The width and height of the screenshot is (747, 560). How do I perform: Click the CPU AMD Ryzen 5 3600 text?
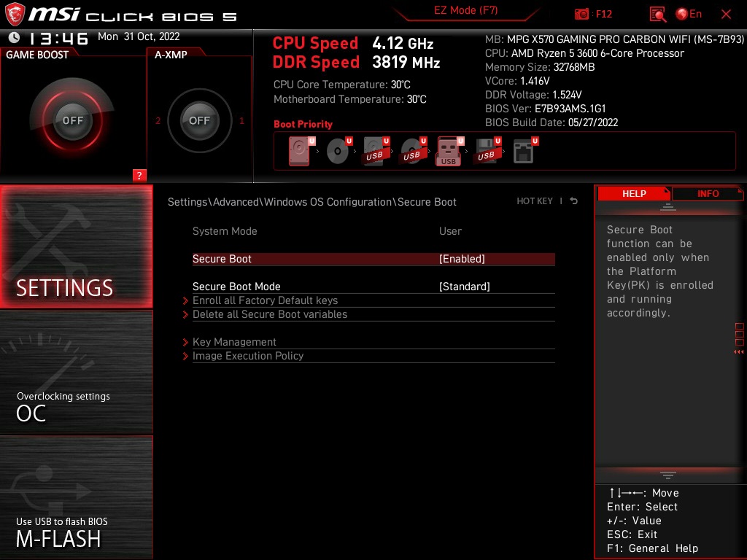coord(584,53)
